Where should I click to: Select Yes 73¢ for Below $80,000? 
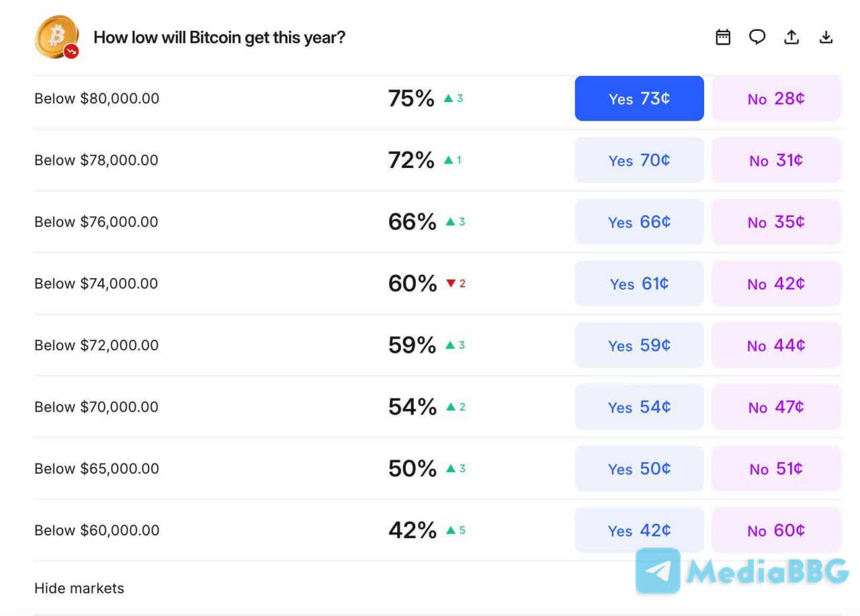(639, 99)
